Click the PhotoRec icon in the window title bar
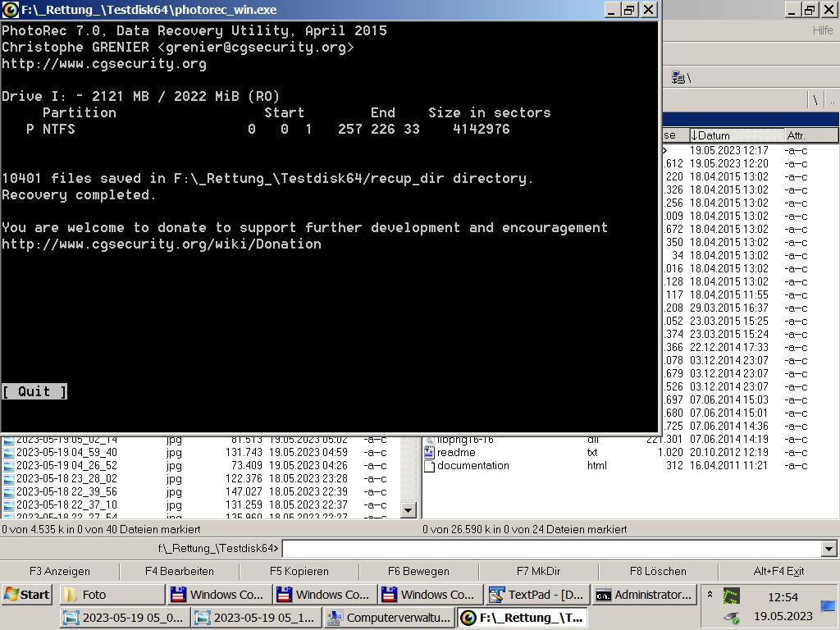This screenshot has height=630, width=840. click(x=10, y=10)
